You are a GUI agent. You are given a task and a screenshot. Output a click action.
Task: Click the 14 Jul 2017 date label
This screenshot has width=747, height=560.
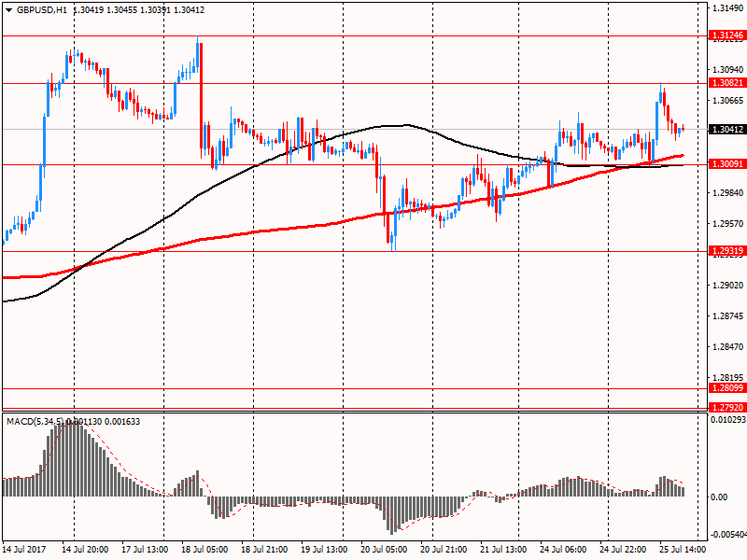click(x=24, y=549)
